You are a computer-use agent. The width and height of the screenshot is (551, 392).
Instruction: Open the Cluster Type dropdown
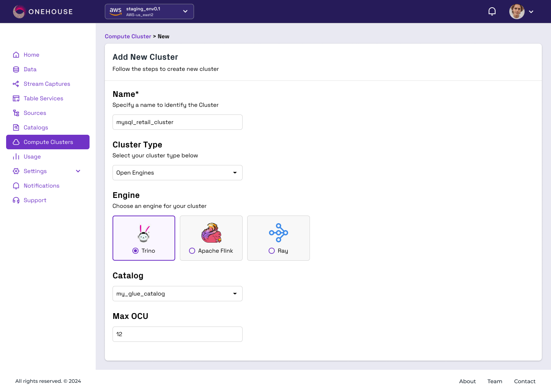178,173
